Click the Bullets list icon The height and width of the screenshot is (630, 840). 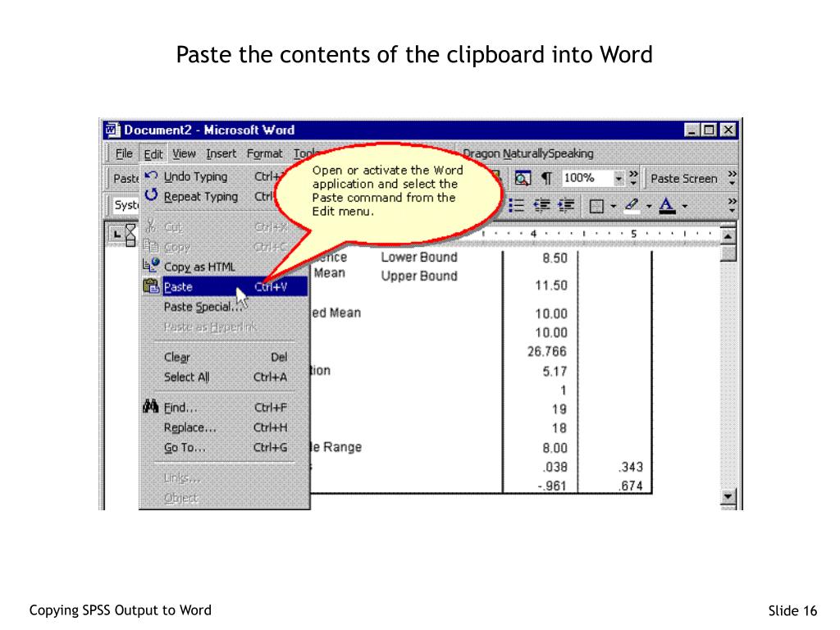coord(516,206)
